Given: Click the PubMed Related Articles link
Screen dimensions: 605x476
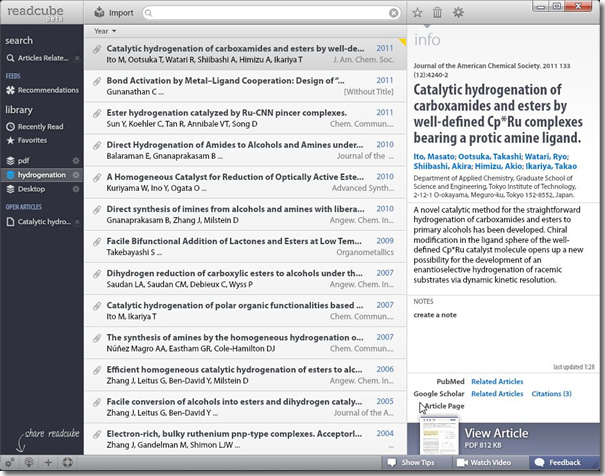Looking at the screenshot, I should click(x=497, y=382).
